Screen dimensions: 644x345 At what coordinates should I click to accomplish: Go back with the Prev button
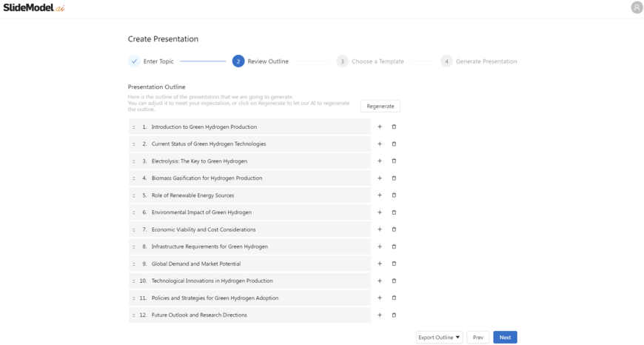pos(478,337)
